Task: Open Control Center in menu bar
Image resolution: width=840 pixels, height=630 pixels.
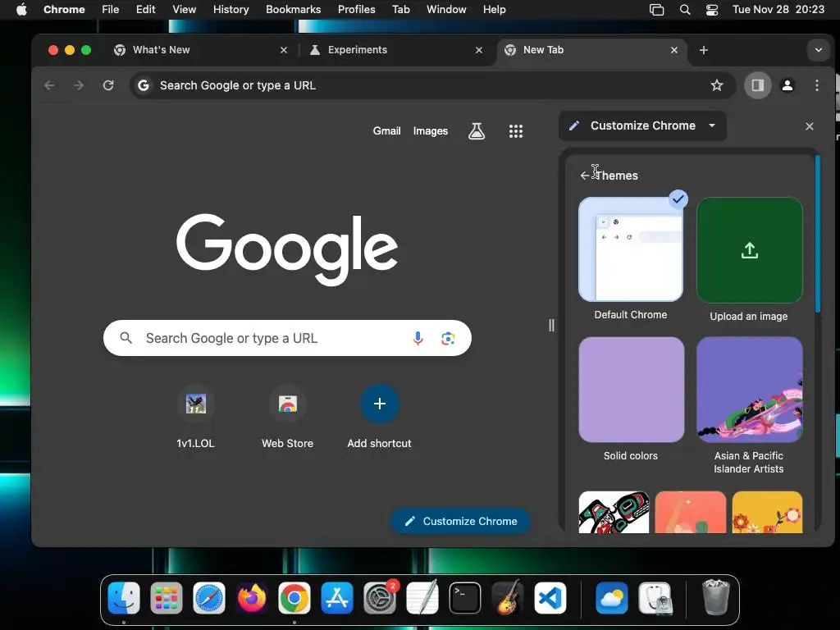Action: 711,10
